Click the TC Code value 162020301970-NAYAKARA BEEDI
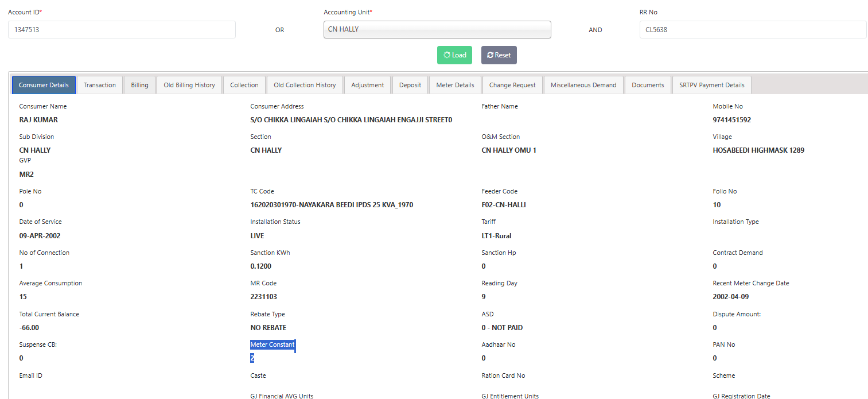The width and height of the screenshot is (868, 399). [332, 205]
